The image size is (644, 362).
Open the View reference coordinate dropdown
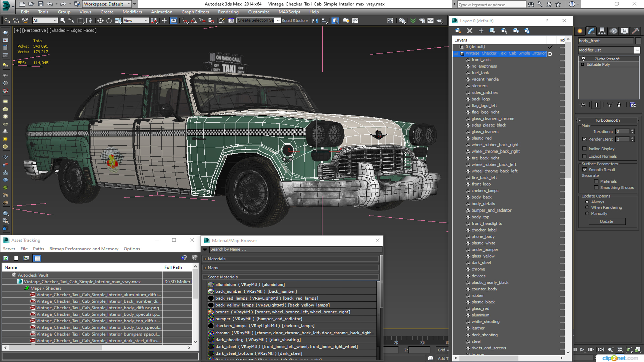[x=136, y=21]
